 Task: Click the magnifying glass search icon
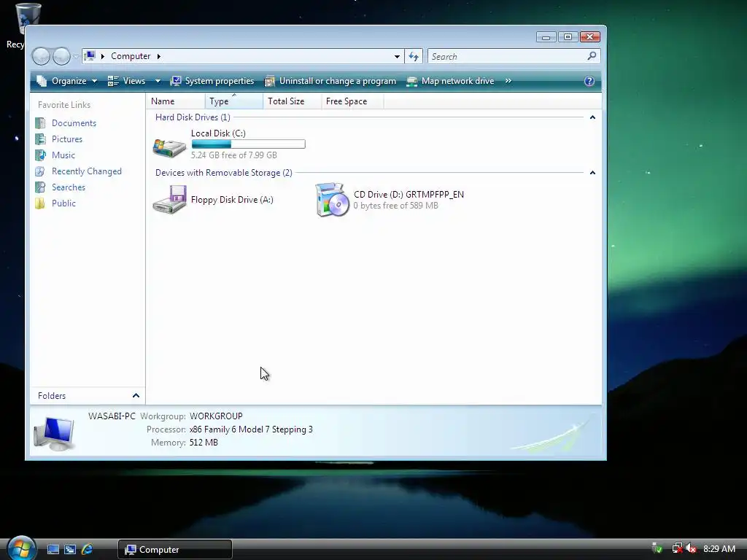click(x=592, y=56)
